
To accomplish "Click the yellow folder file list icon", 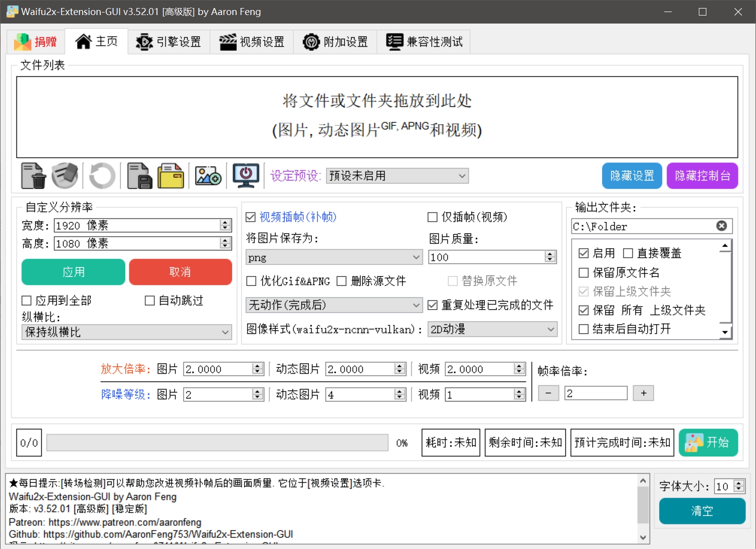I will pos(171,176).
